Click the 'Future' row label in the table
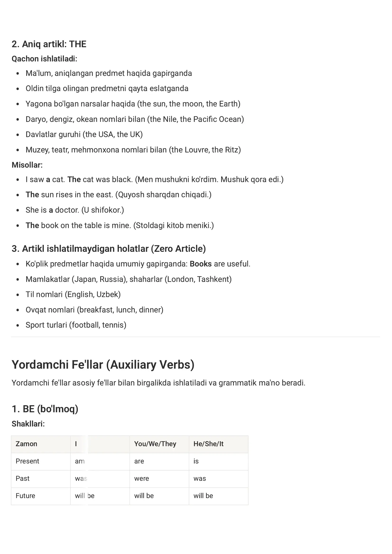 pyautogui.click(x=41, y=496)
